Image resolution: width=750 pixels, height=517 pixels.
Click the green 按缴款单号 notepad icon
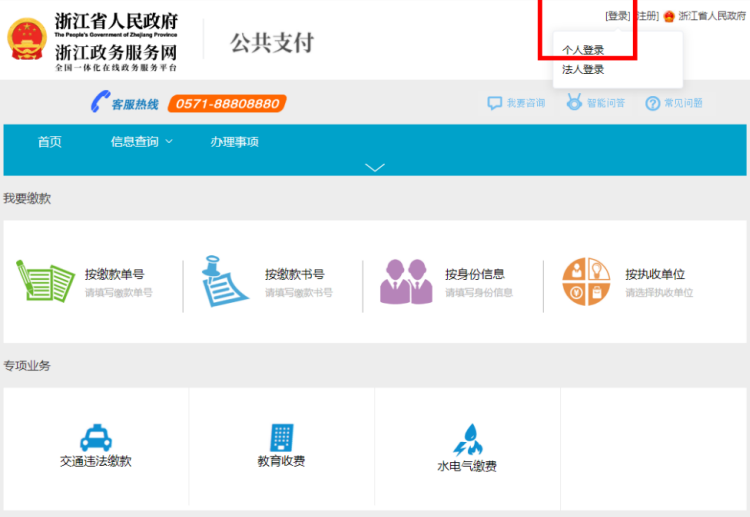point(45,281)
